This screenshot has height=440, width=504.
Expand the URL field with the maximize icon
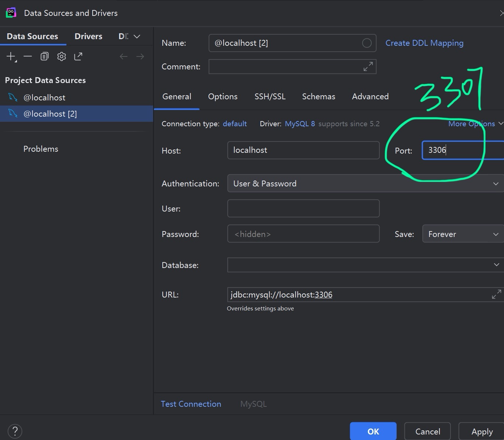point(496,294)
